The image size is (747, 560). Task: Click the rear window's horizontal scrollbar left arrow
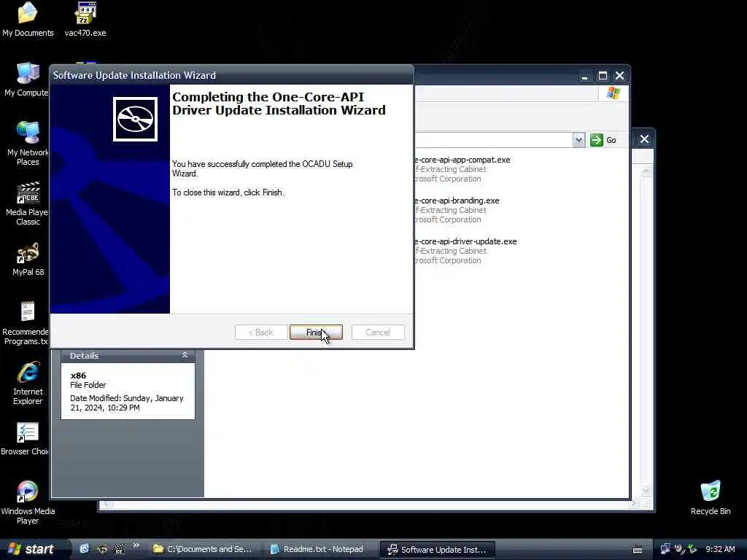click(107, 504)
